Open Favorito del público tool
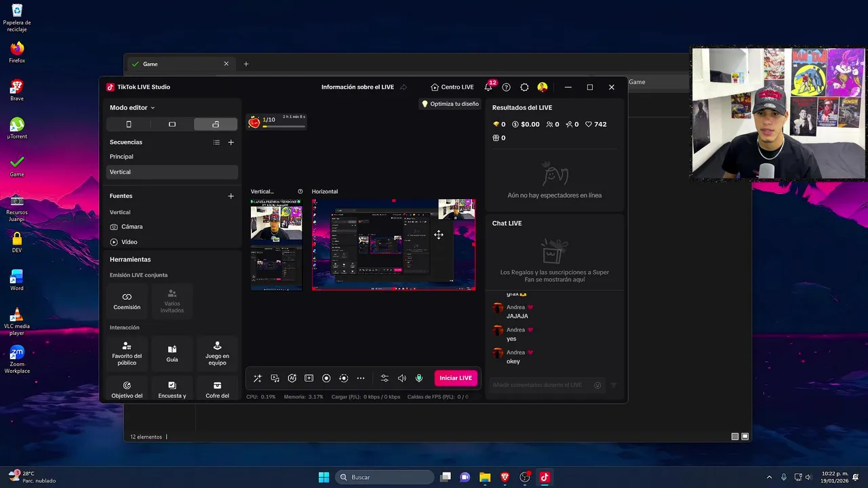The width and height of the screenshot is (868, 488). click(127, 353)
